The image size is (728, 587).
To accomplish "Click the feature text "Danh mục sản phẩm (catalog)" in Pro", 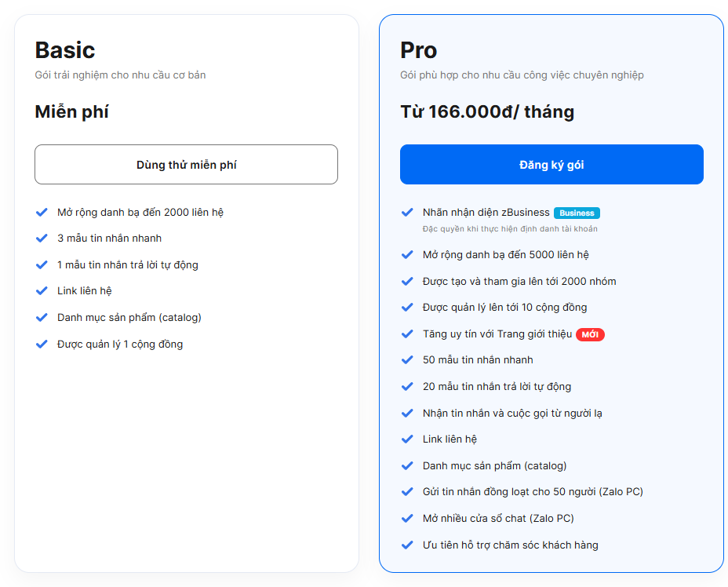I will point(495,465).
